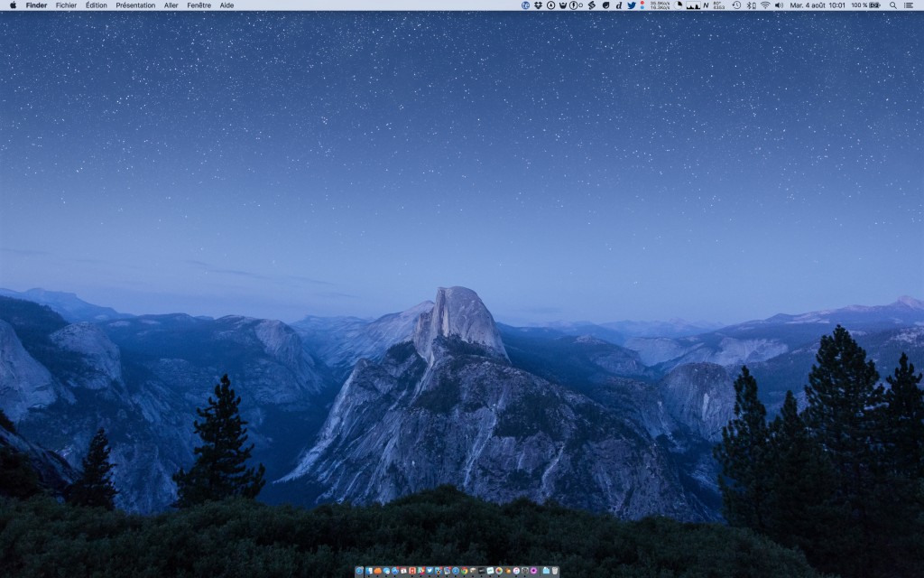Open Safari from the Dock

click(x=456, y=571)
